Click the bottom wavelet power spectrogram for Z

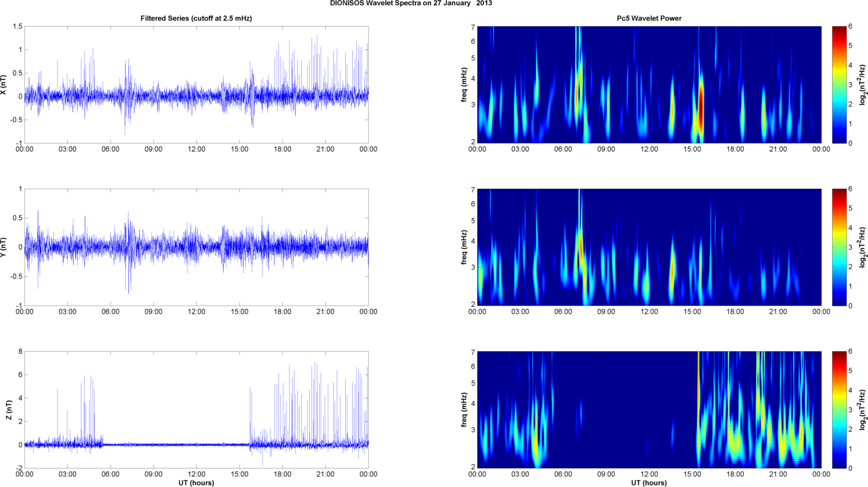click(649, 410)
